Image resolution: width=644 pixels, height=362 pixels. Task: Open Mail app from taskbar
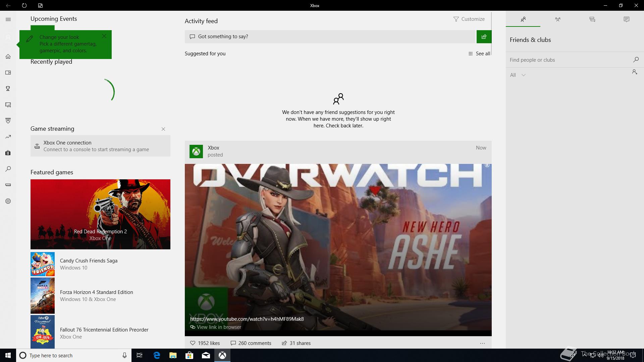coord(206,355)
